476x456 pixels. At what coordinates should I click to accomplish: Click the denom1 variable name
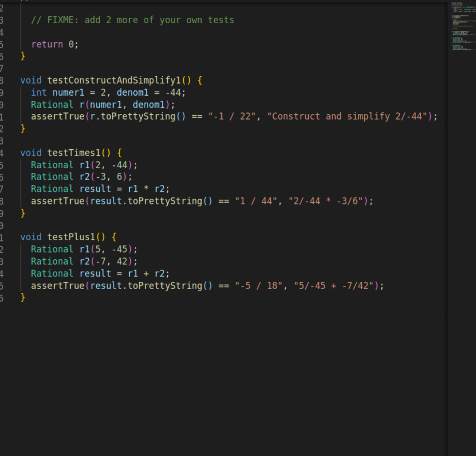pos(133,92)
